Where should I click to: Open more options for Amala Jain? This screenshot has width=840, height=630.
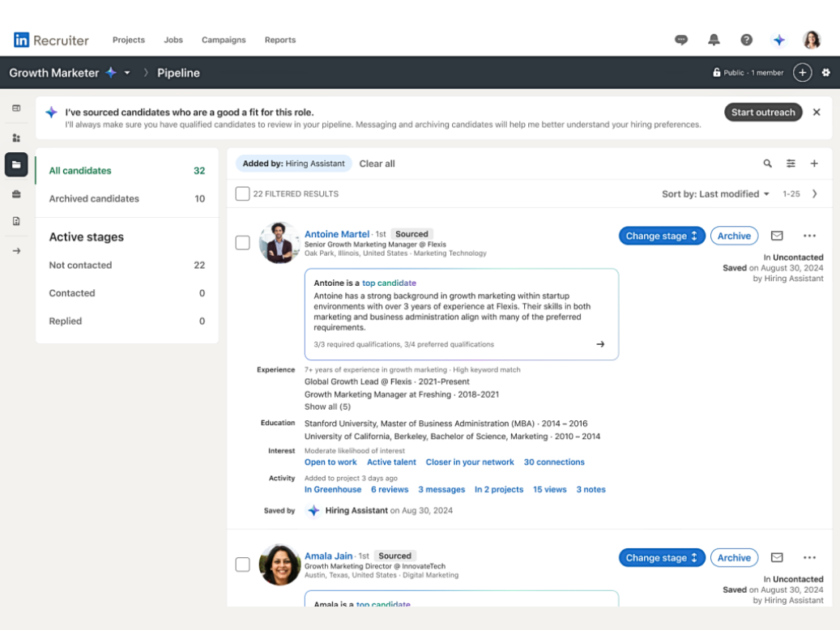(x=809, y=557)
